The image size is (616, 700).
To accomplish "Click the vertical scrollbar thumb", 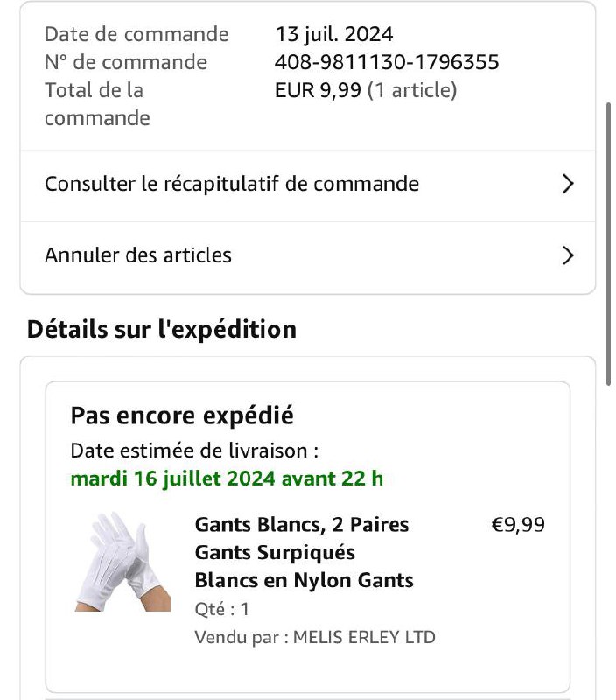I will click(x=608, y=244).
